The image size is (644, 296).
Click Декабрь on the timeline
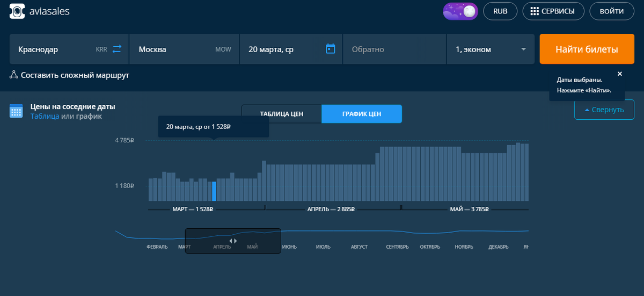[x=499, y=247]
